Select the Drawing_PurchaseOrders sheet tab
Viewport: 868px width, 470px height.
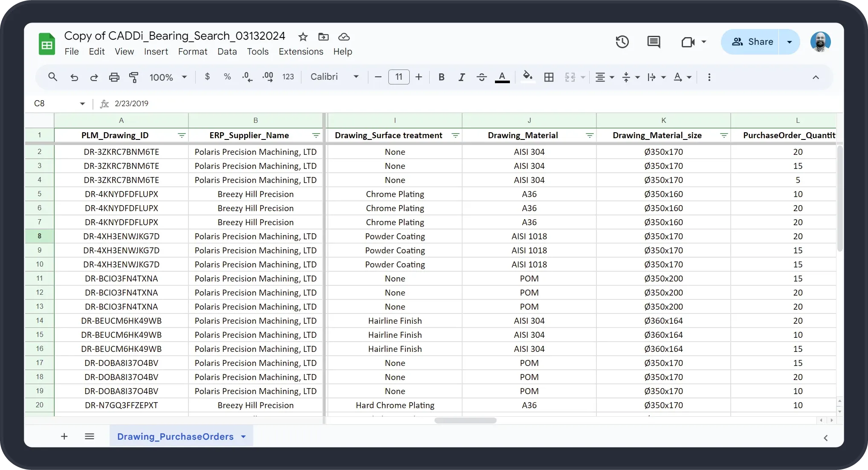[175, 436]
